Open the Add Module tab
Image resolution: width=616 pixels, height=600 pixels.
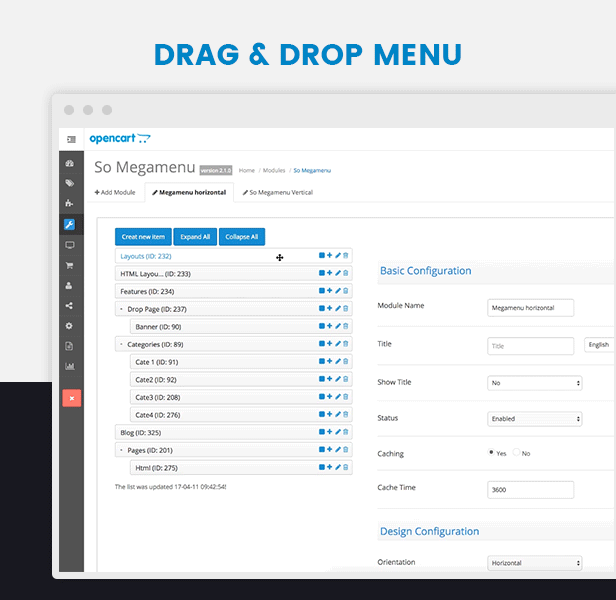(x=115, y=192)
